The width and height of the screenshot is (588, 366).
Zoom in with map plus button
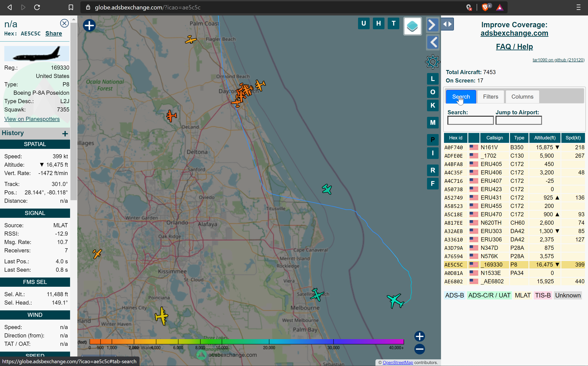point(420,336)
